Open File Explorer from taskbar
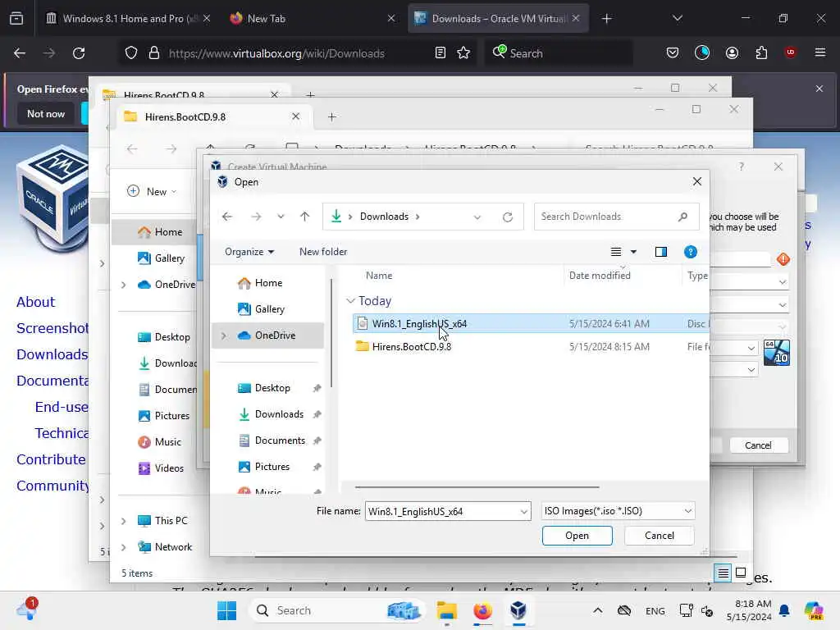 pyautogui.click(x=447, y=610)
